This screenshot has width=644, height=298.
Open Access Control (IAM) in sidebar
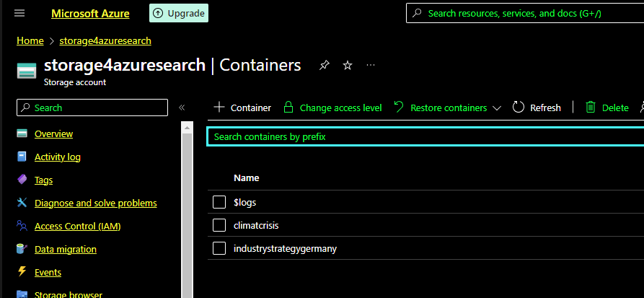point(77,226)
